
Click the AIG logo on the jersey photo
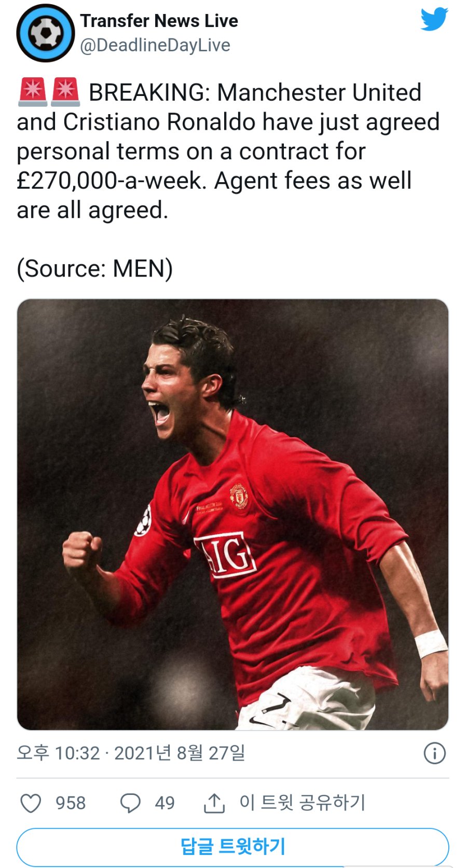point(226,555)
